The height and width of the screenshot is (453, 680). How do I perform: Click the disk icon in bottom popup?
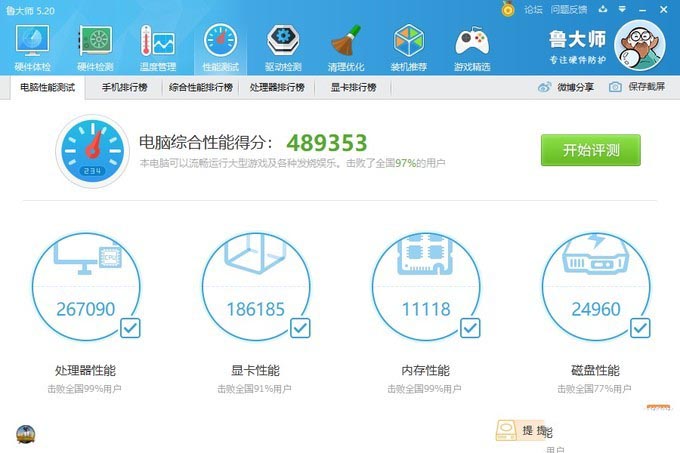506,430
